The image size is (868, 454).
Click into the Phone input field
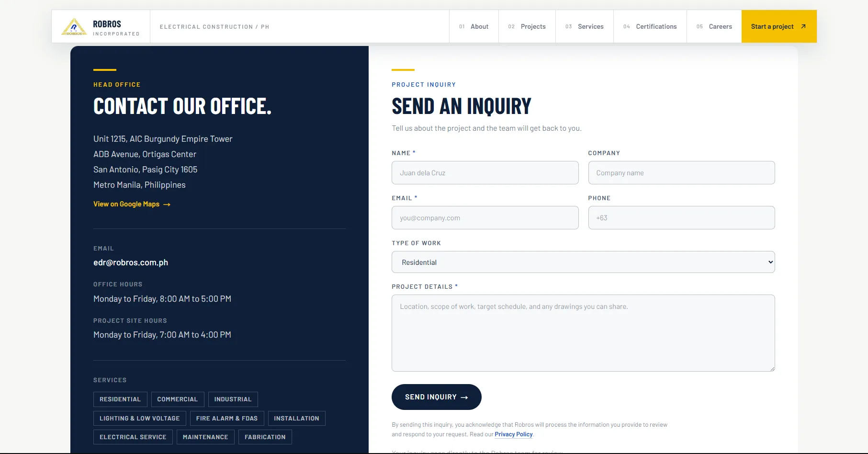tap(681, 217)
